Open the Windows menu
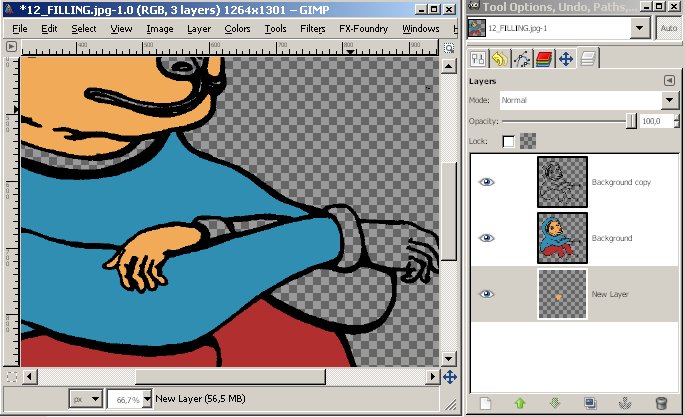 (x=421, y=29)
